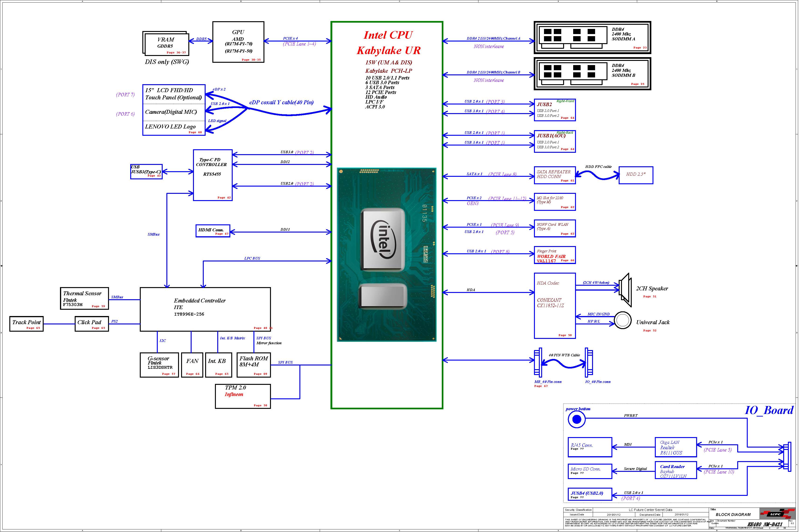The width and height of the screenshot is (807, 532).
Task: Select the Type-C PD Controller RTS5455 block
Action: pos(215,177)
